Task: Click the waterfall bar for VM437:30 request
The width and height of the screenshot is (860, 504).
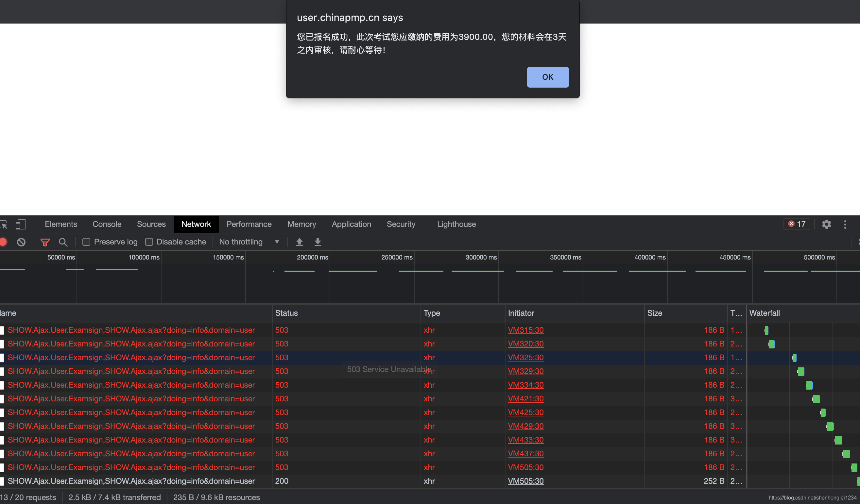Action: (x=846, y=454)
